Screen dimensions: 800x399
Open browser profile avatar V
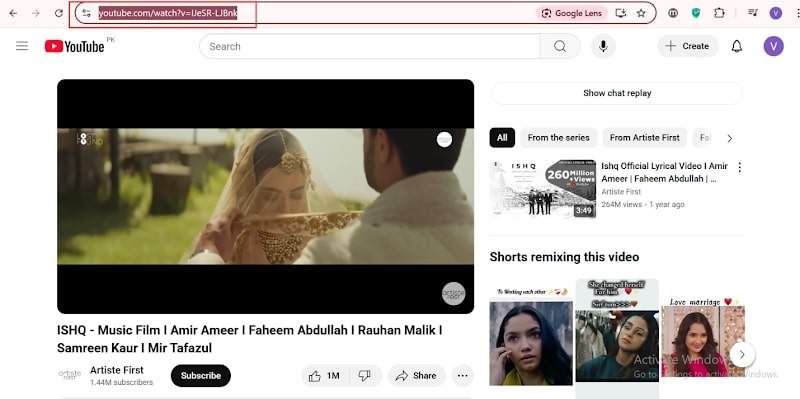(x=776, y=13)
